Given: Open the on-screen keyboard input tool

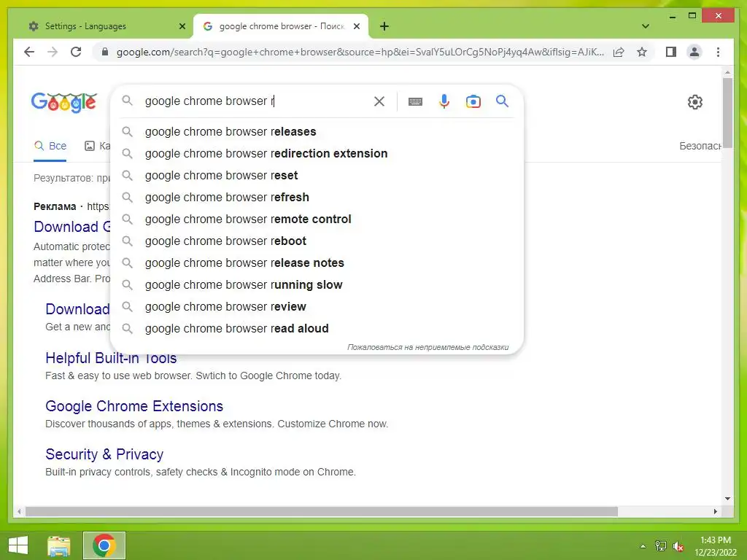Looking at the screenshot, I should (x=415, y=101).
